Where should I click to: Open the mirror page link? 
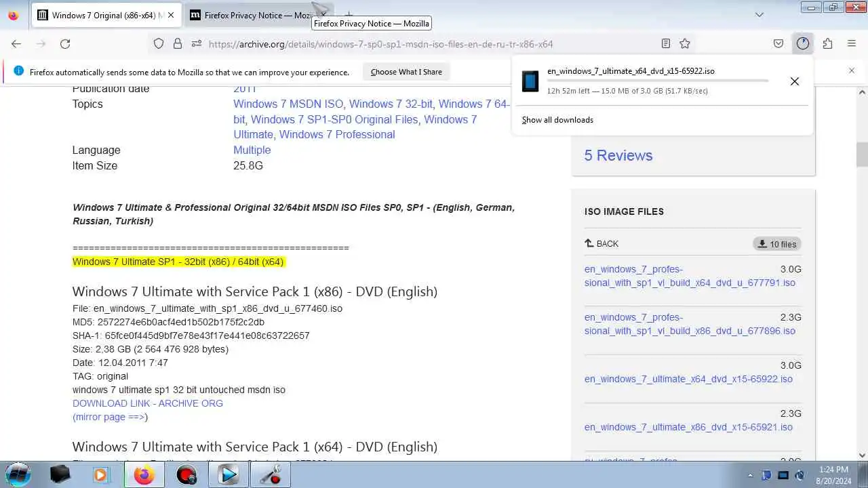coord(108,417)
